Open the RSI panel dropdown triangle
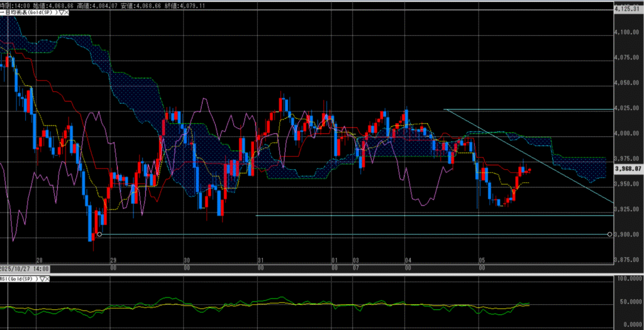This screenshot has height=330, width=644. [42, 278]
